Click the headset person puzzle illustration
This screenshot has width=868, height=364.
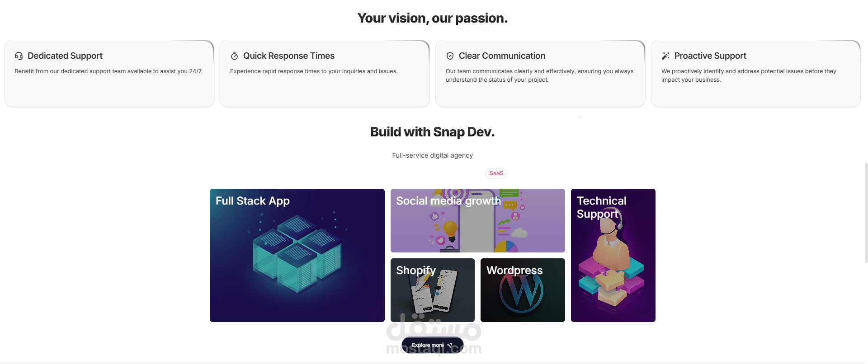pos(610,266)
